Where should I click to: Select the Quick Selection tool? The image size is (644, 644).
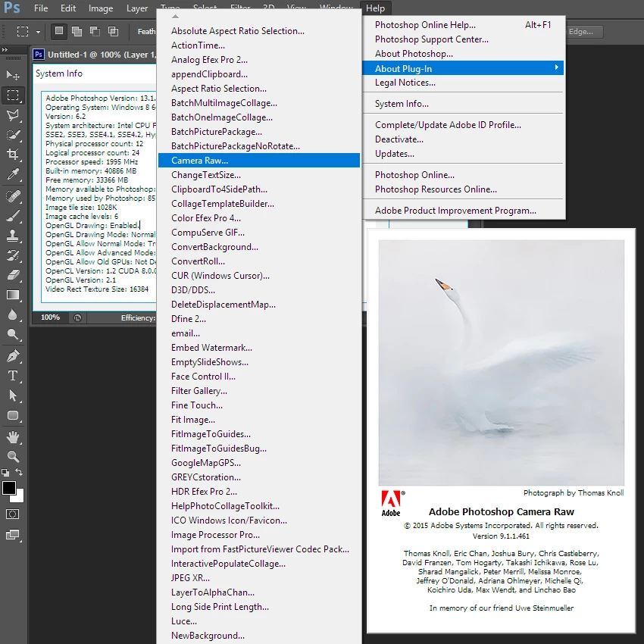[x=13, y=135]
